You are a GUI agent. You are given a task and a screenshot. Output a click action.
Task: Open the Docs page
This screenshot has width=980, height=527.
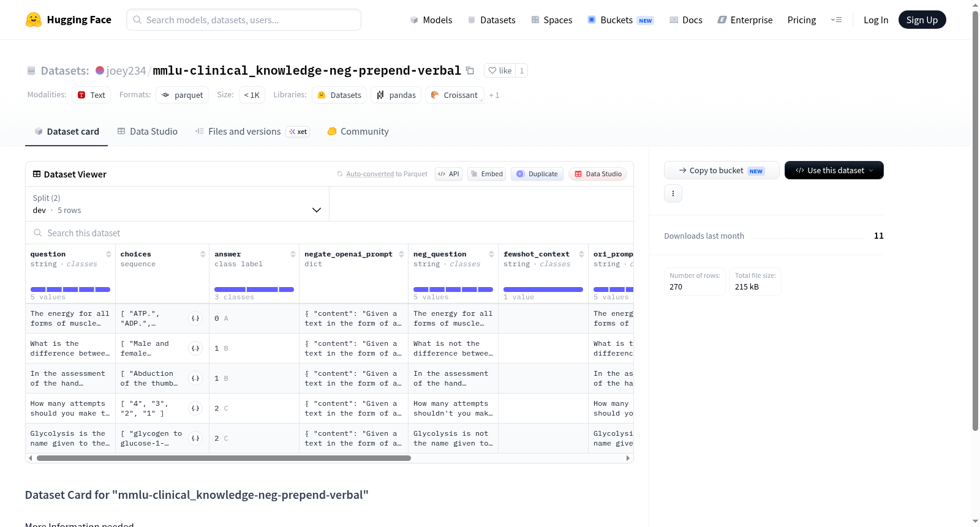pos(685,20)
